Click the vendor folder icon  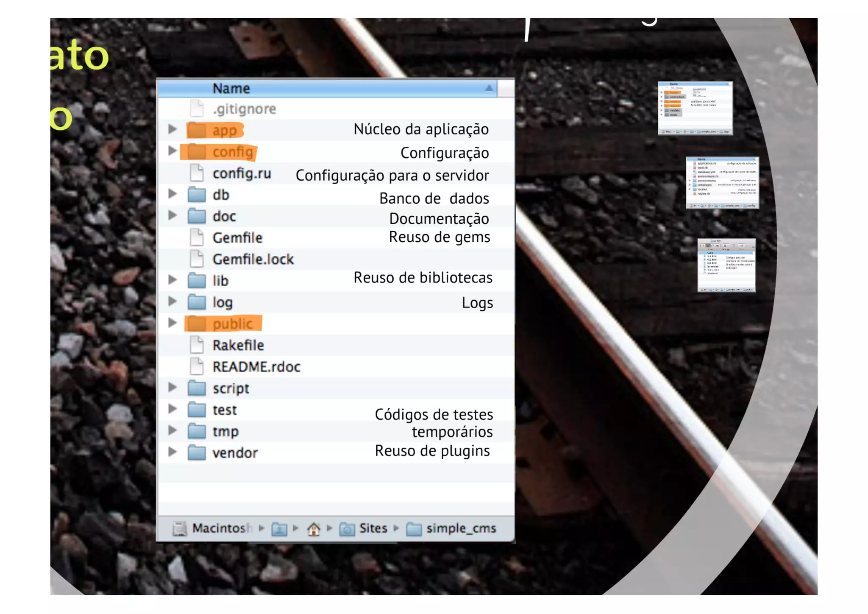197,452
